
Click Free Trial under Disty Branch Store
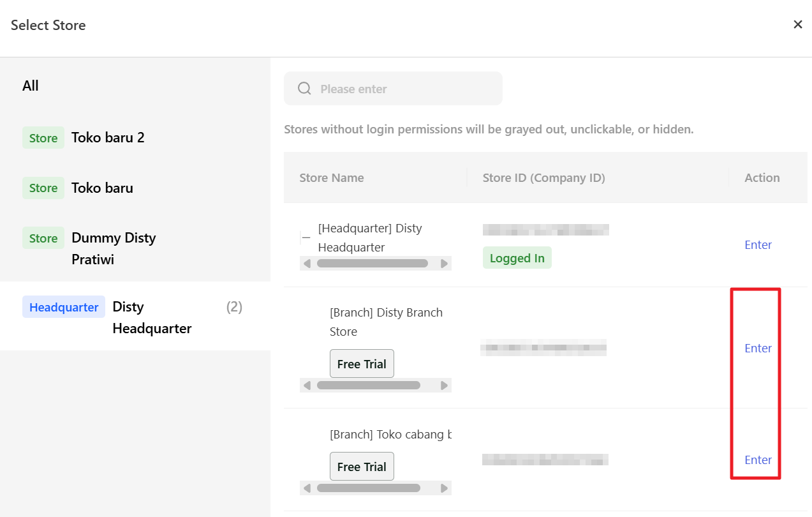point(362,364)
